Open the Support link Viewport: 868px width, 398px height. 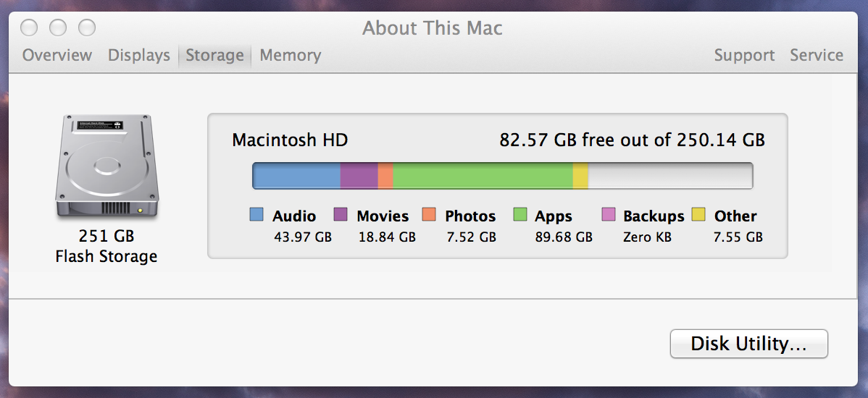(745, 55)
